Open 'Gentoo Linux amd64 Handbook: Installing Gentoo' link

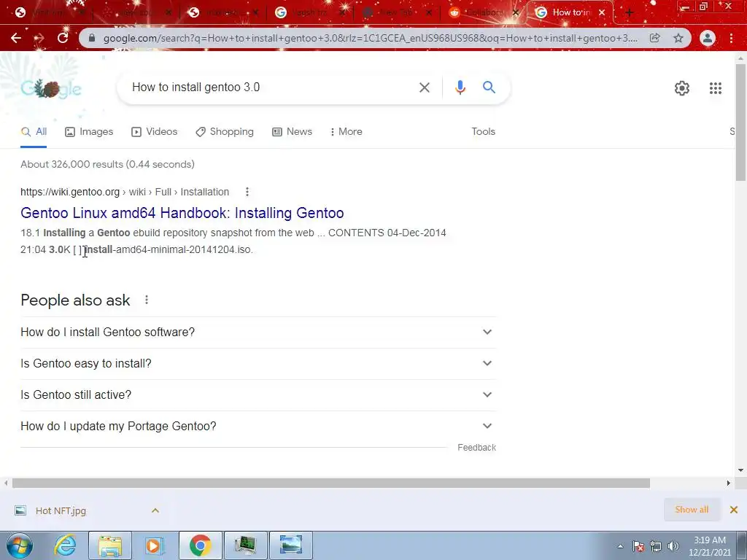click(x=182, y=213)
